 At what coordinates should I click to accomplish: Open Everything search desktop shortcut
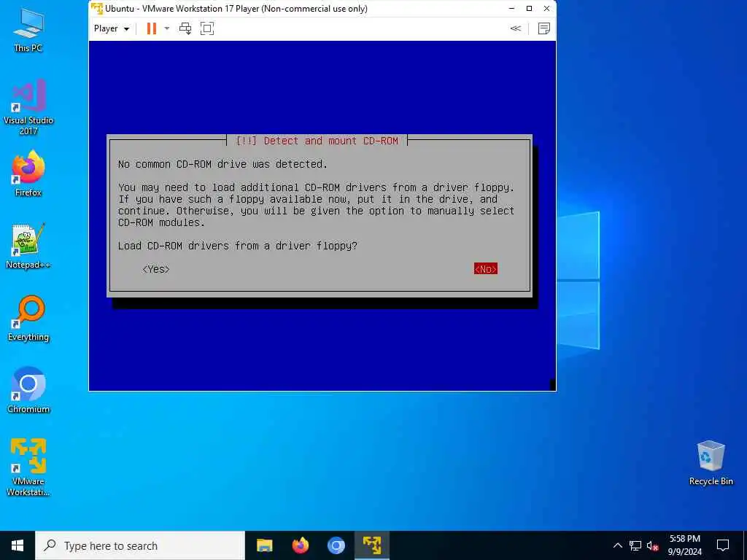click(28, 319)
